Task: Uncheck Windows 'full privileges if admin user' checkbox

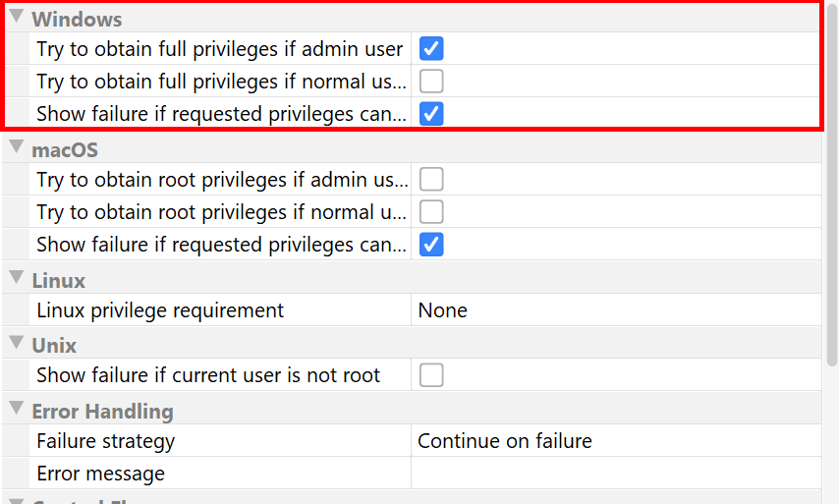Action: [431, 49]
